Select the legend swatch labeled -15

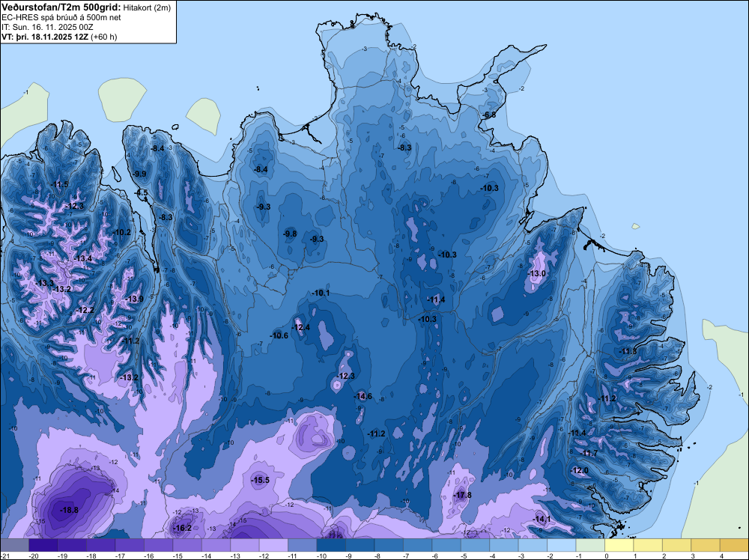click(187, 545)
